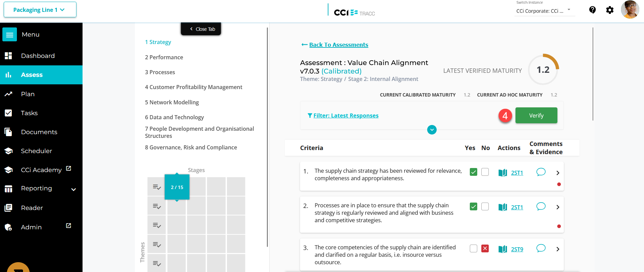
Task: Uncheck Yes checkbox for criterion 1
Action: point(474,172)
